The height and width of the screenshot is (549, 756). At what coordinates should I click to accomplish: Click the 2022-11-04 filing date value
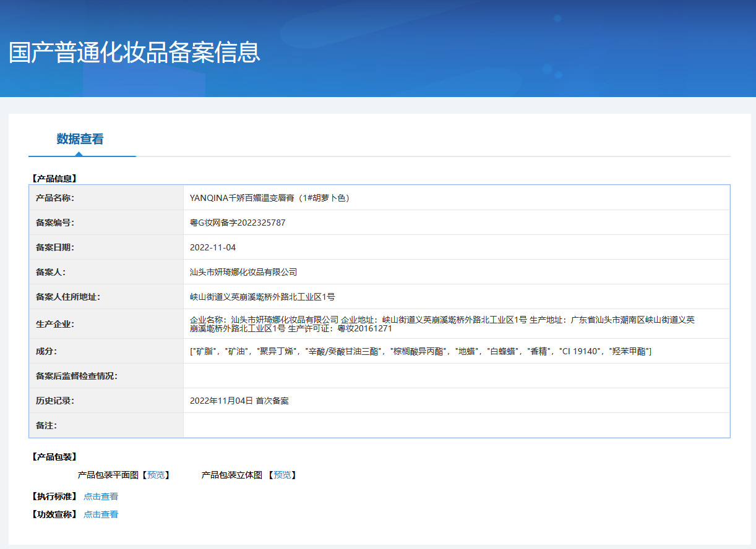pyautogui.click(x=213, y=247)
